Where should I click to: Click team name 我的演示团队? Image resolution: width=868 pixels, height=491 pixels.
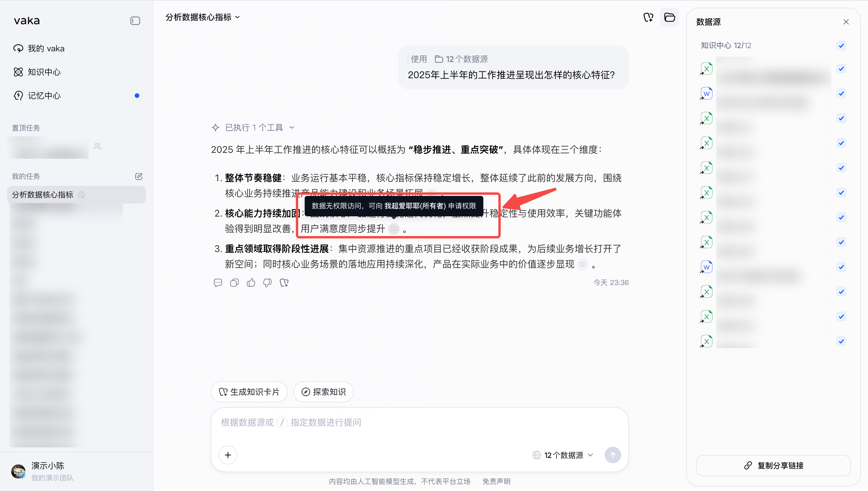click(x=52, y=478)
